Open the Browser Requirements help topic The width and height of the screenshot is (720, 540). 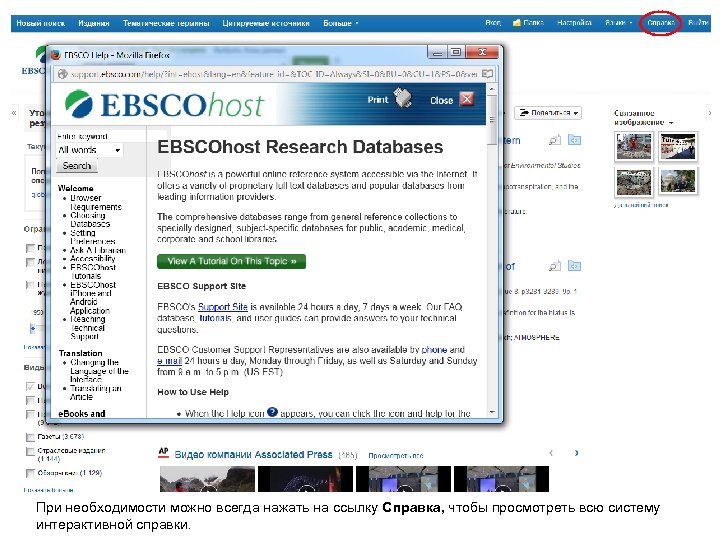(96, 202)
